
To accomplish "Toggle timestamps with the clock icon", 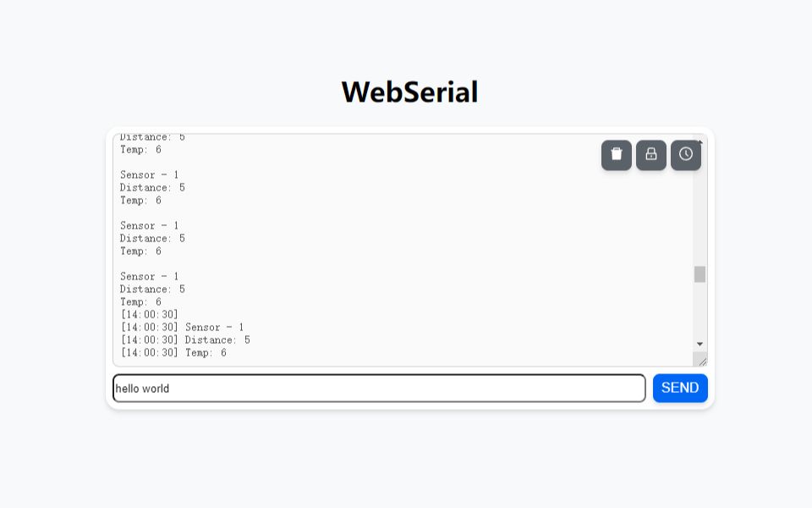I will [686, 155].
